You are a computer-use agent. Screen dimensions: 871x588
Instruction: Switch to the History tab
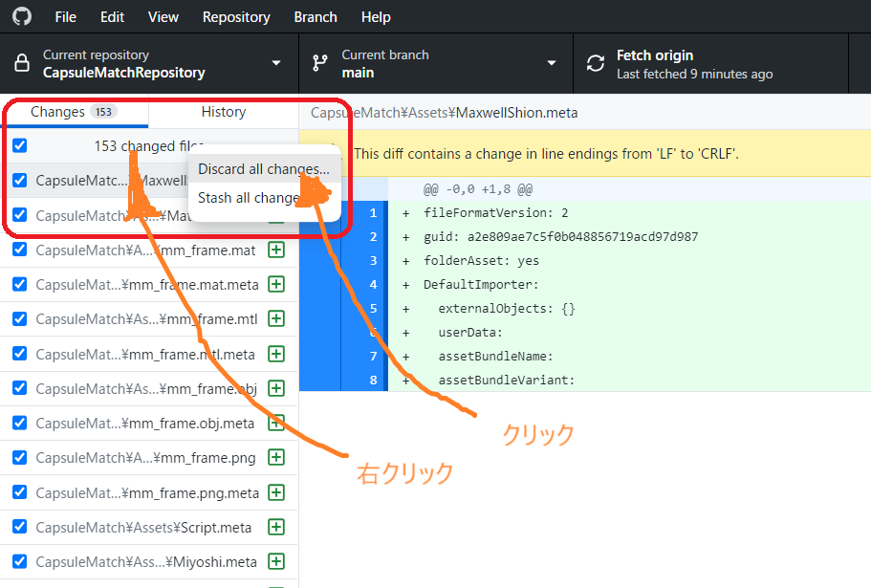click(x=224, y=112)
